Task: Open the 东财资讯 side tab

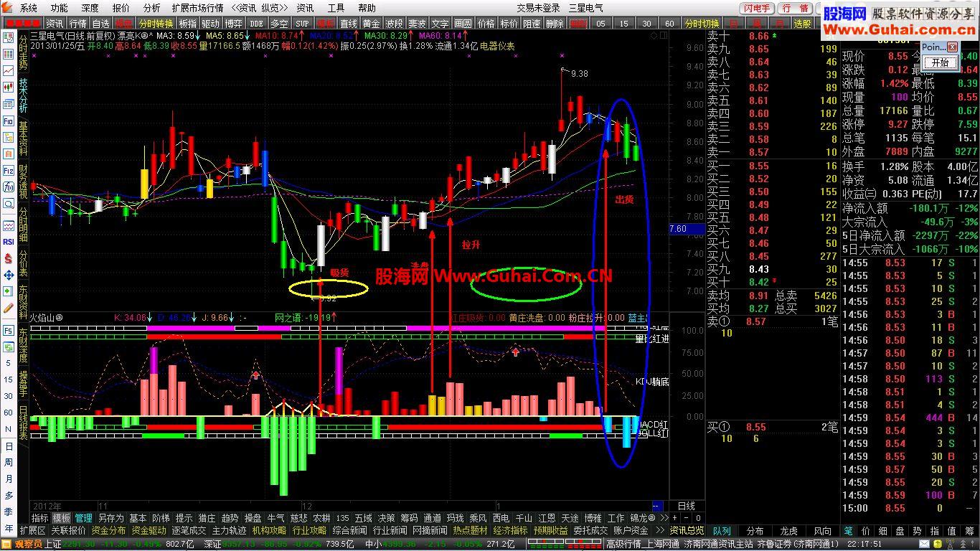Action: click(23, 303)
